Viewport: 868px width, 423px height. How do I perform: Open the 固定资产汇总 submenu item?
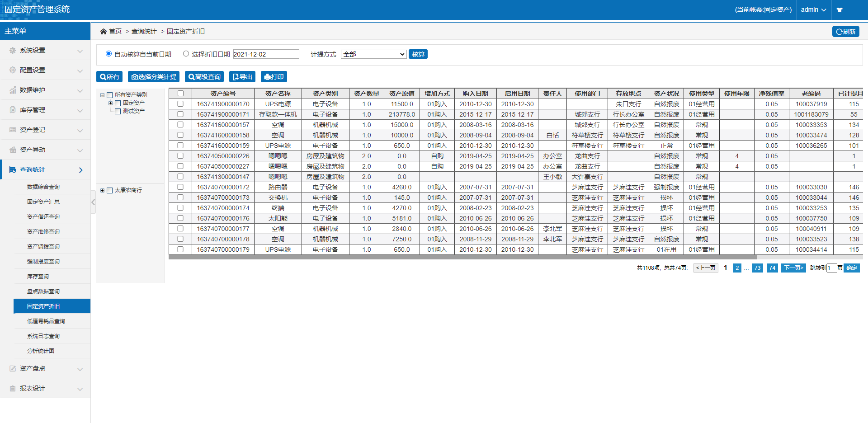[43, 202]
